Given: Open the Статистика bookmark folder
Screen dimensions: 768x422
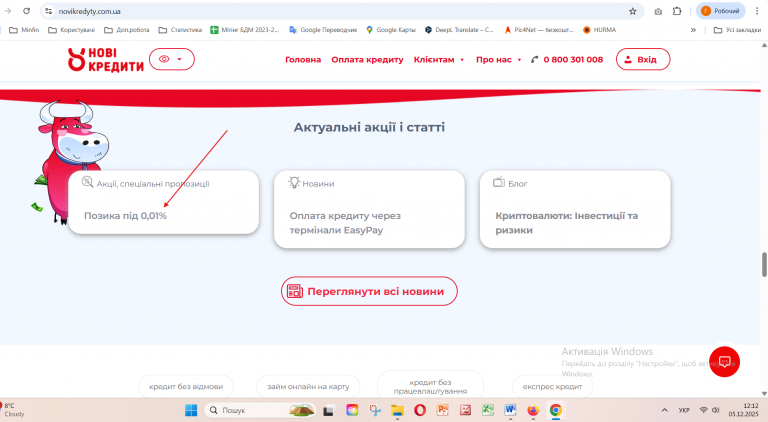Looking at the screenshot, I should pyautogui.click(x=180, y=30).
